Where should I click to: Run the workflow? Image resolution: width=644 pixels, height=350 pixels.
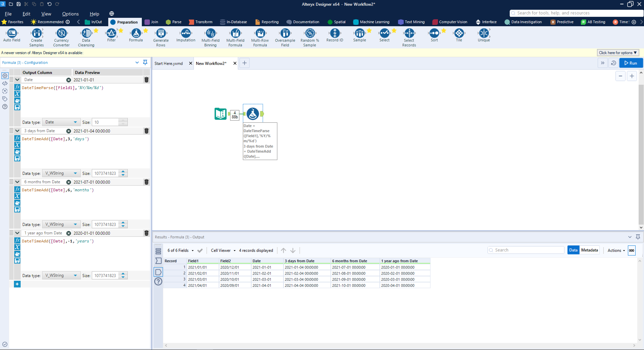coord(631,63)
